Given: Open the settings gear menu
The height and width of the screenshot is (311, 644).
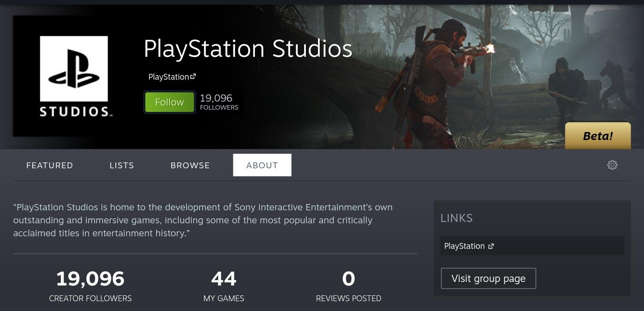Looking at the screenshot, I should [x=612, y=165].
